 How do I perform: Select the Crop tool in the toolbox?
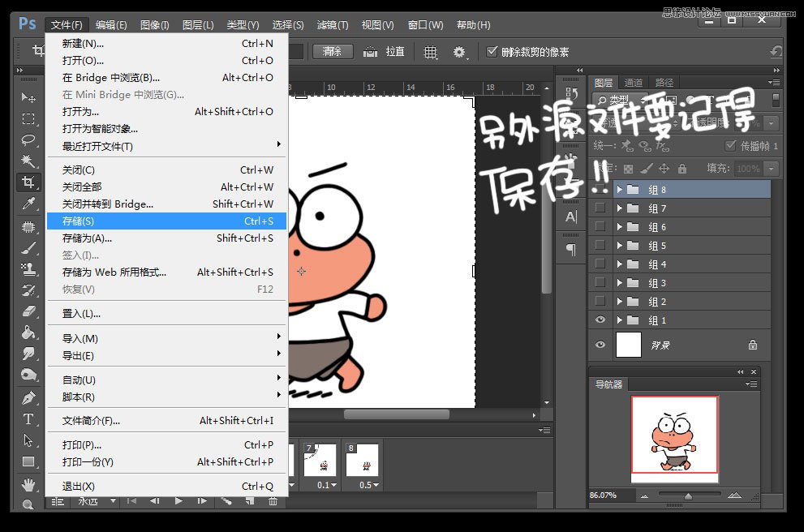28,182
